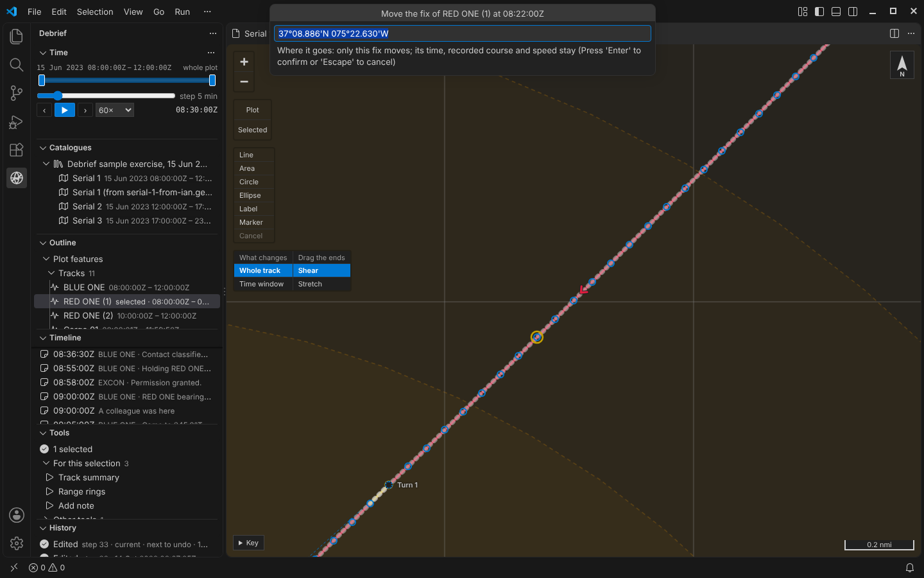Collapse For this selection group

click(x=46, y=464)
